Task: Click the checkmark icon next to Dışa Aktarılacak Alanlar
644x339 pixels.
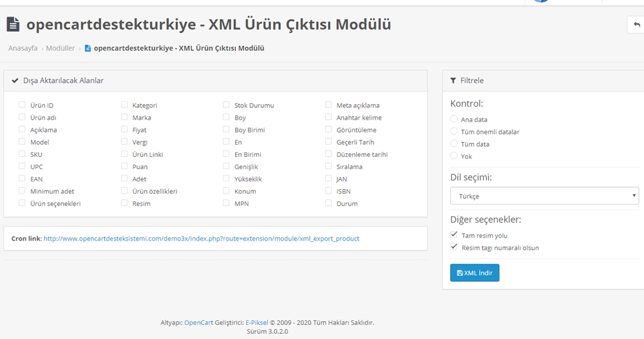Action: [x=15, y=80]
